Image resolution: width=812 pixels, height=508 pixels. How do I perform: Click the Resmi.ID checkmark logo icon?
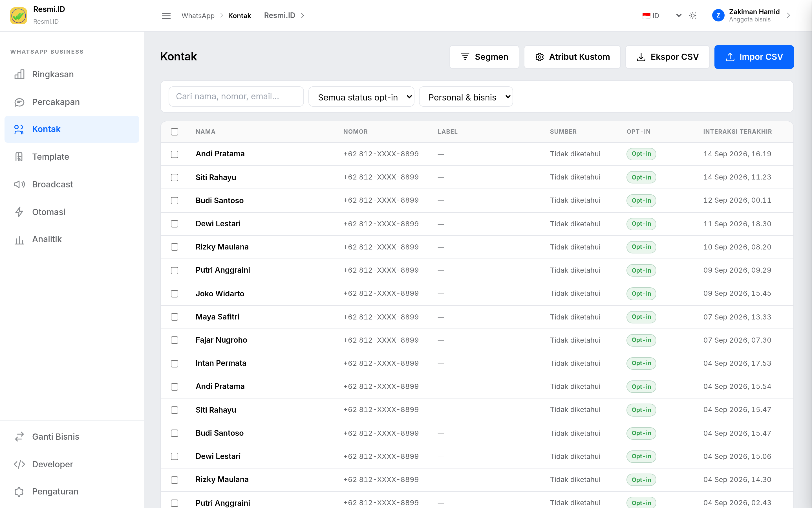18,16
